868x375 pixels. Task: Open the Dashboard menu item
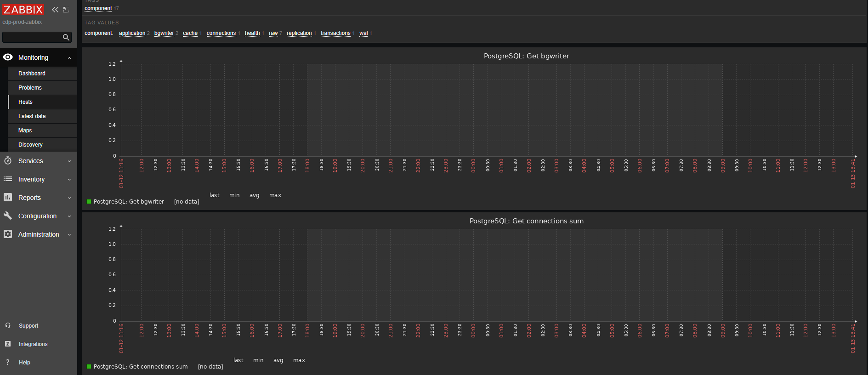(x=32, y=74)
